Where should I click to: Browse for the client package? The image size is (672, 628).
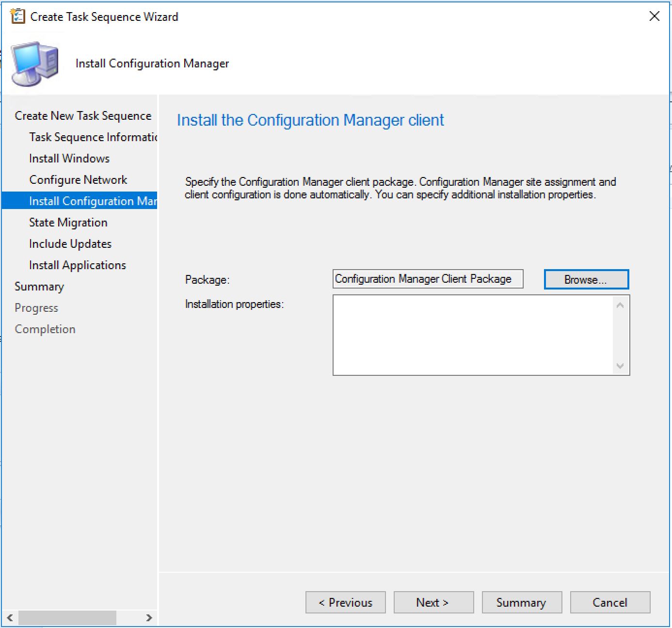586,280
